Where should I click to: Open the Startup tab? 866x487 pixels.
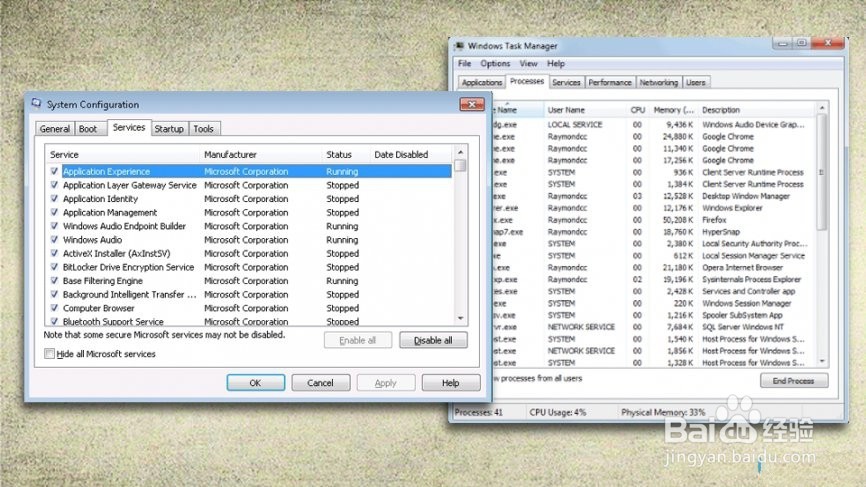[x=169, y=129]
